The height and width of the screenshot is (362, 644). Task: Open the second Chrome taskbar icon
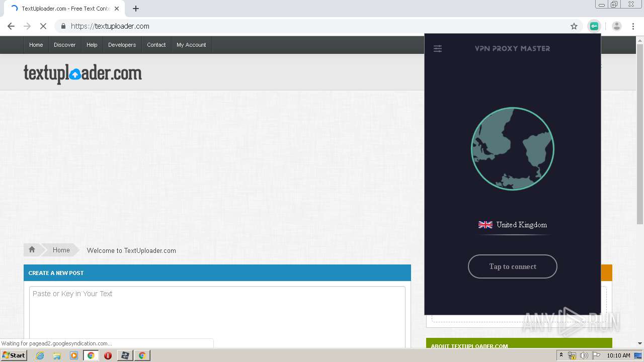pyautogui.click(x=142, y=355)
